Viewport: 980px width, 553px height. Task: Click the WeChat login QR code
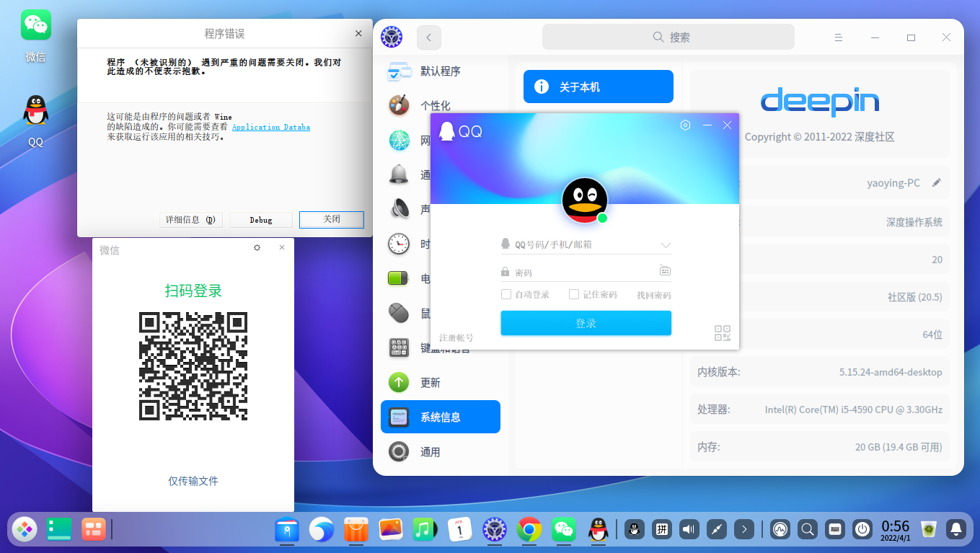tap(193, 366)
